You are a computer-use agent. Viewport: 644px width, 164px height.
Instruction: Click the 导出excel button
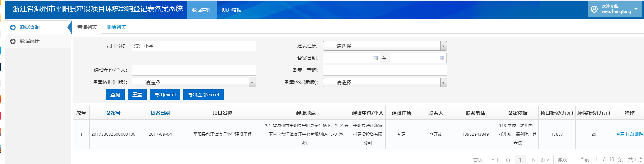click(x=165, y=95)
